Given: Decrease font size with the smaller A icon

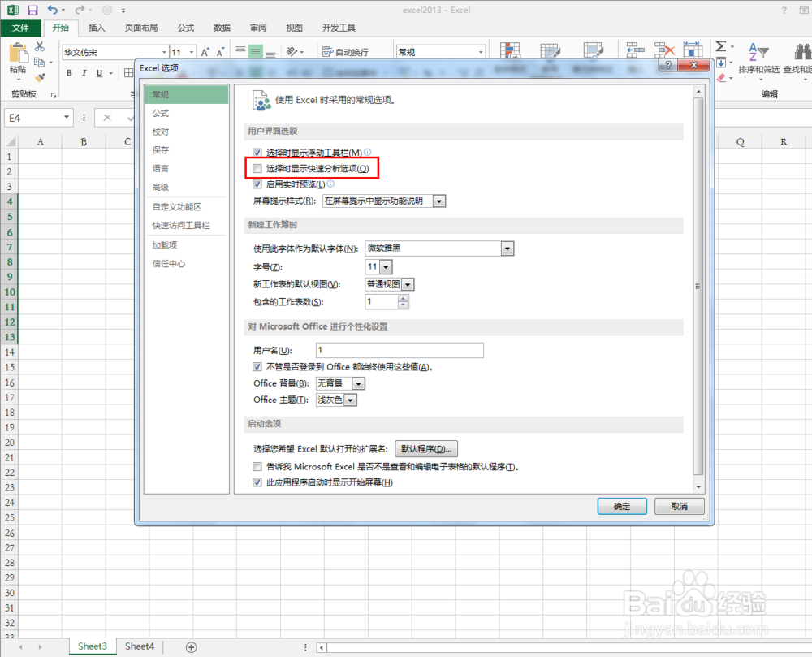Looking at the screenshot, I should coord(221,52).
